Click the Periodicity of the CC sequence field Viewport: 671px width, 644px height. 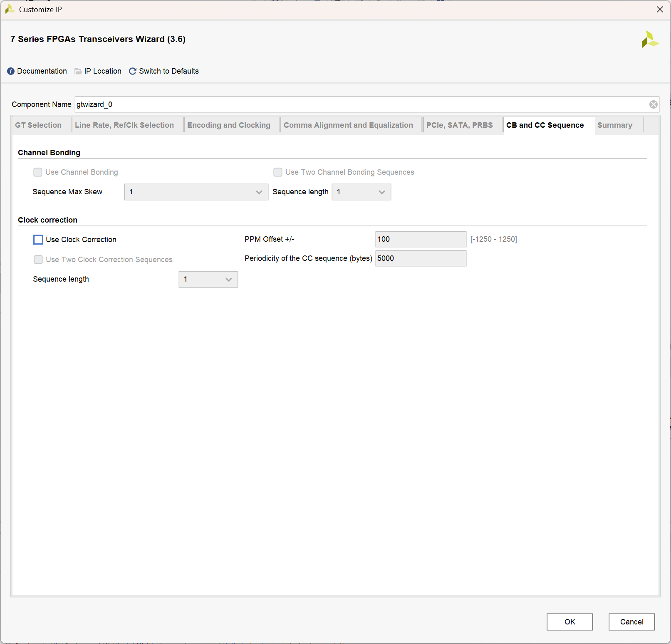tap(421, 258)
